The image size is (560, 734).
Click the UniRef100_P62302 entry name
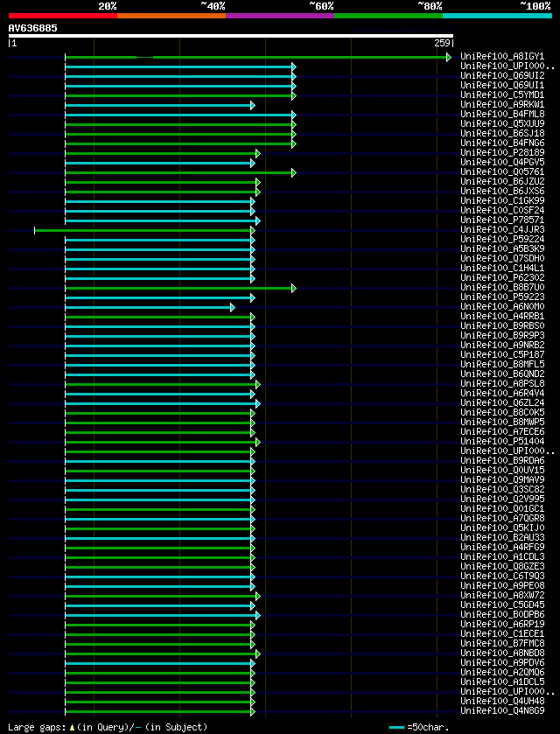tap(502, 277)
